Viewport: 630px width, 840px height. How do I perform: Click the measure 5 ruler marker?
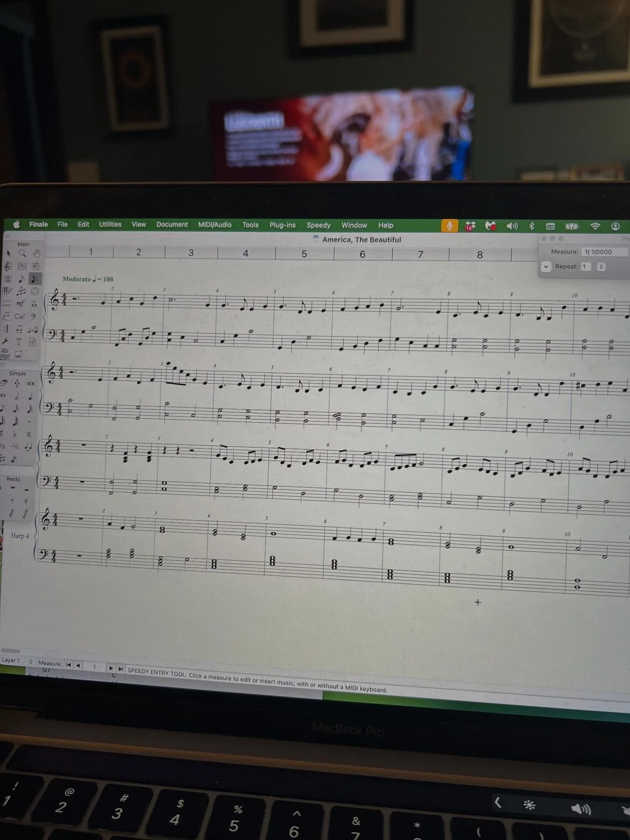point(304,254)
